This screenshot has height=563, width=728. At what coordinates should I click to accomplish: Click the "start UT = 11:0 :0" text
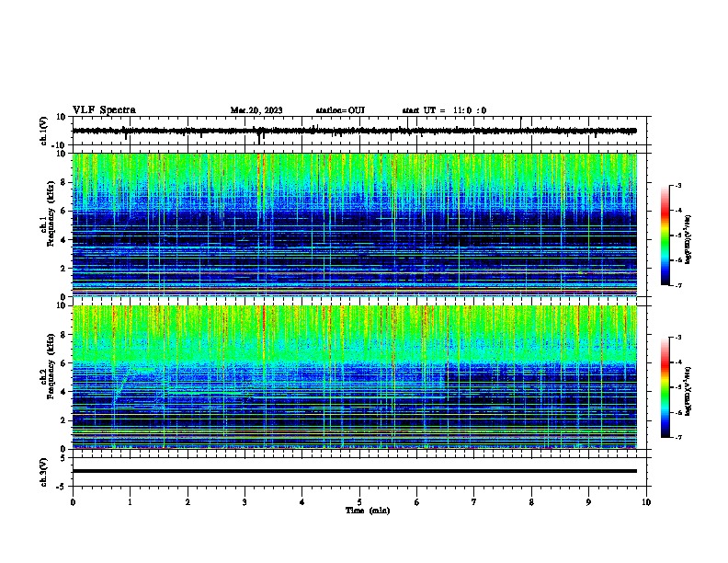coord(444,110)
